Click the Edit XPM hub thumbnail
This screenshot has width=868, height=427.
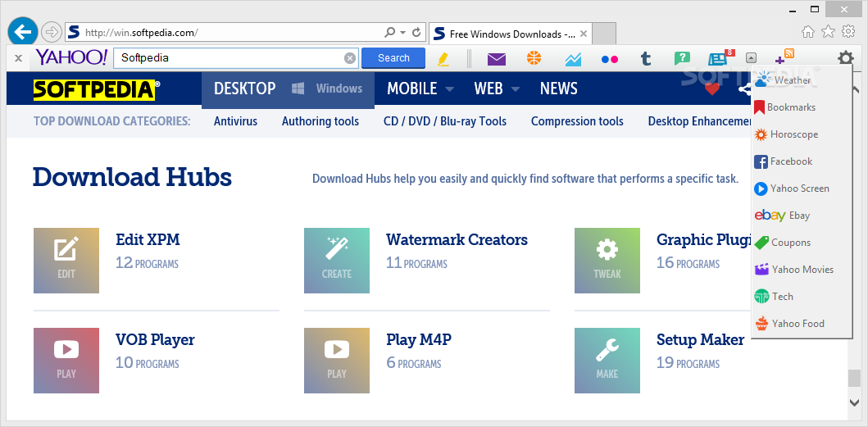click(66, 261)
